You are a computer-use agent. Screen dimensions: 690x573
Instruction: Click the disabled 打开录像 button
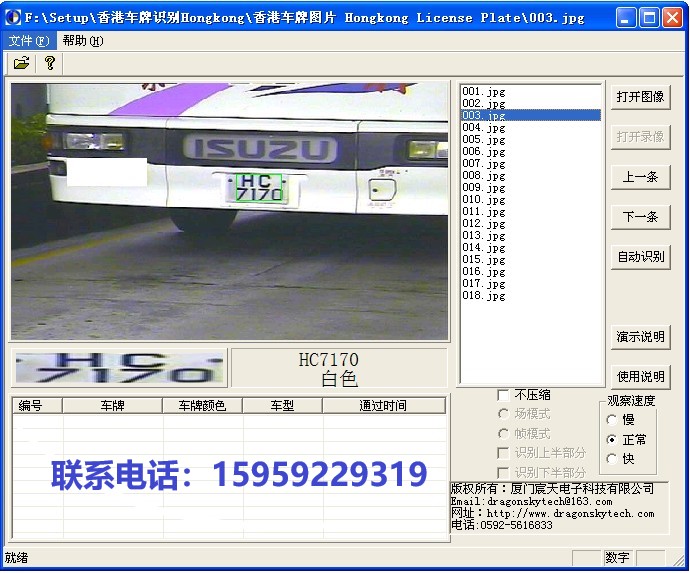click(x=640, y=137)
